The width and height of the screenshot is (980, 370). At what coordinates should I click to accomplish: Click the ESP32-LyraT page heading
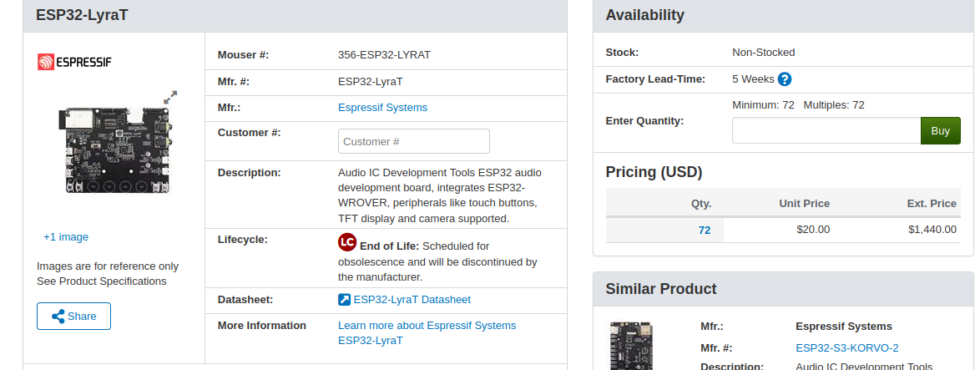click(82, 15)
